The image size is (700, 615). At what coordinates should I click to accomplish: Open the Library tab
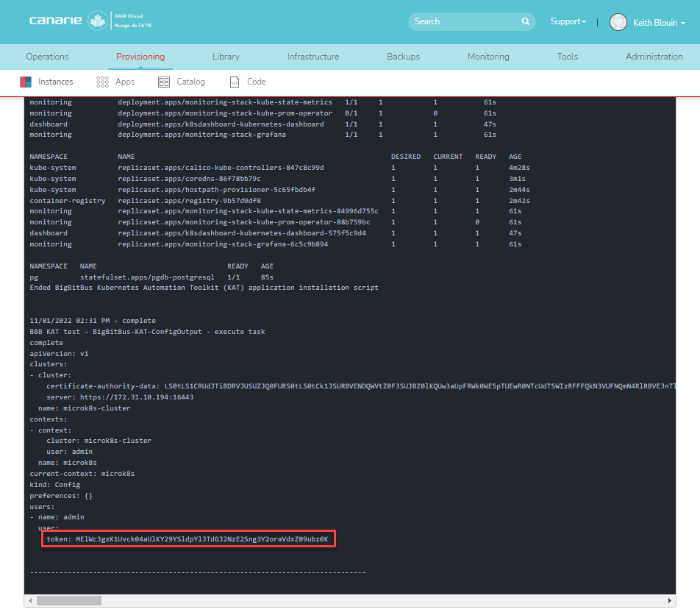point(226,57)
